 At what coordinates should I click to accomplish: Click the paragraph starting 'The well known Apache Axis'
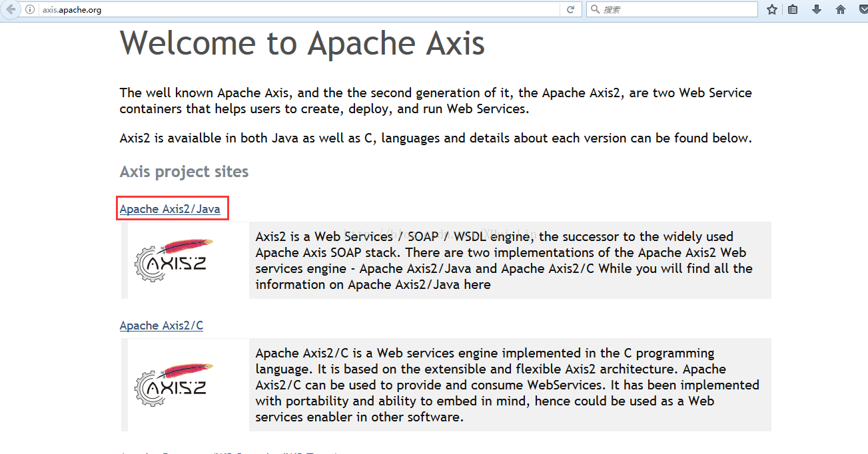point(436,101)
